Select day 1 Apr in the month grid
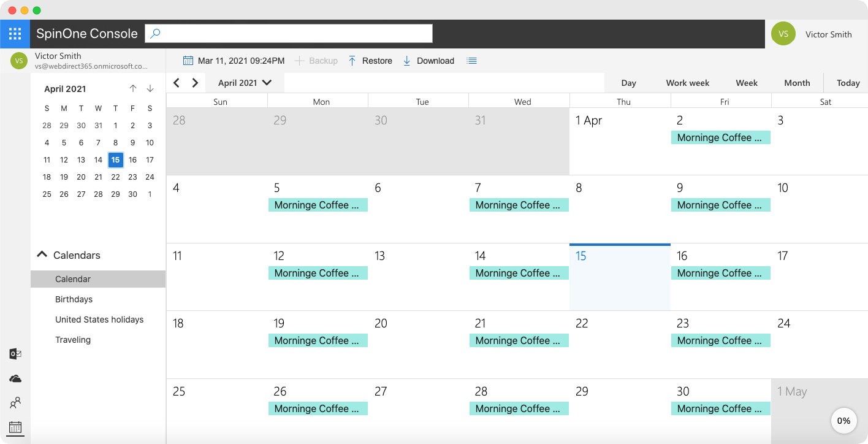The image size is (868, 444). click(620, 142)
